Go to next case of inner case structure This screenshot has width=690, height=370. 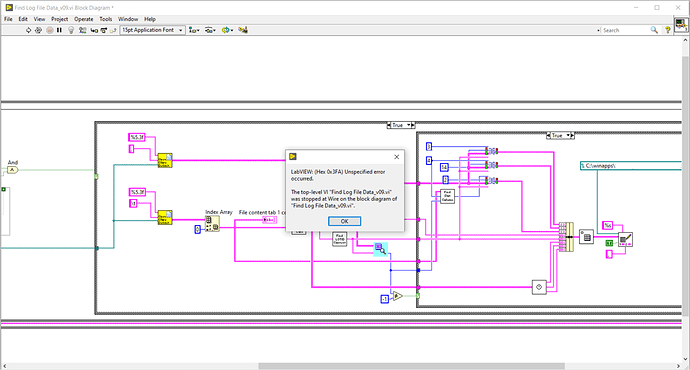click(x=573, y=136)
